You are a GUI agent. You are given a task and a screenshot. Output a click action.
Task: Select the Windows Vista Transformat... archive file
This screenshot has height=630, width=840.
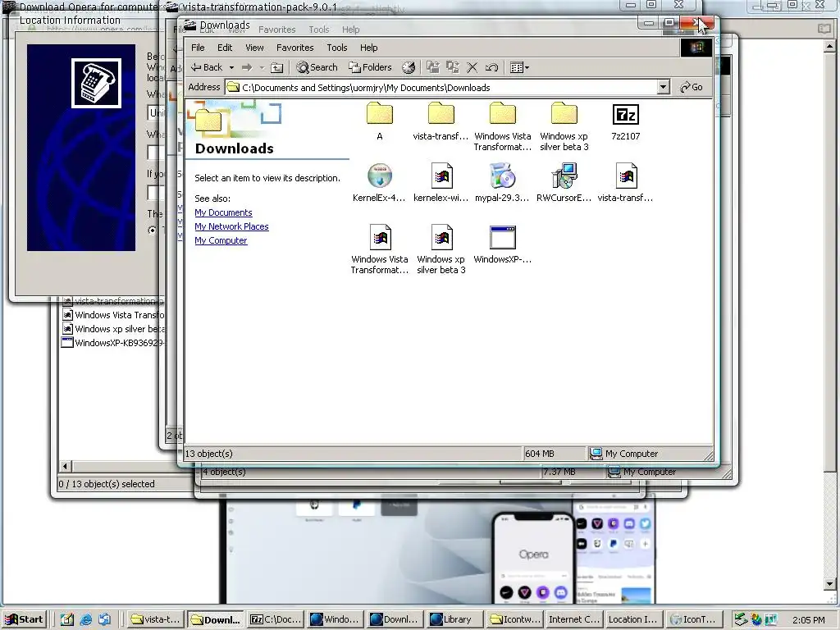point(379,249)
